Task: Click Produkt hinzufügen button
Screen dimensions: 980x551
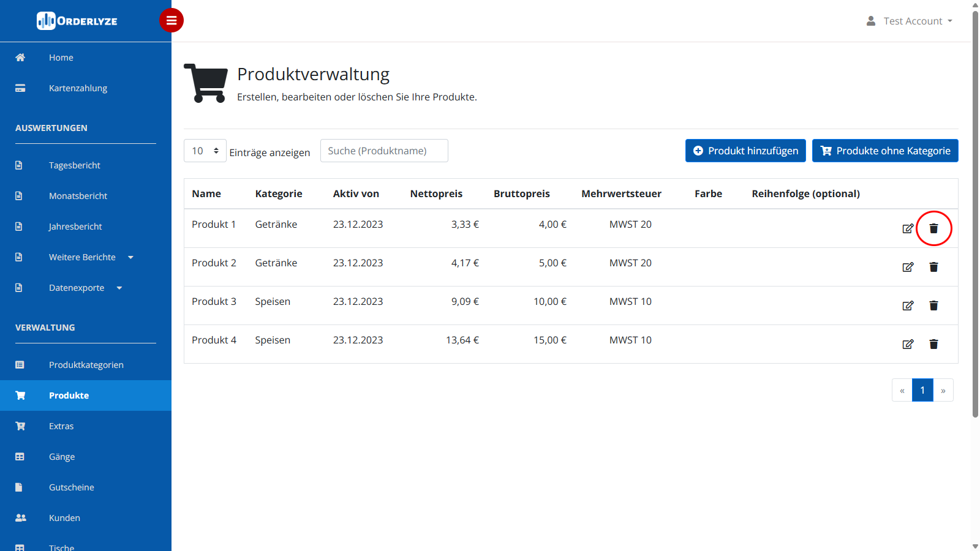Action: click(745, 151)
